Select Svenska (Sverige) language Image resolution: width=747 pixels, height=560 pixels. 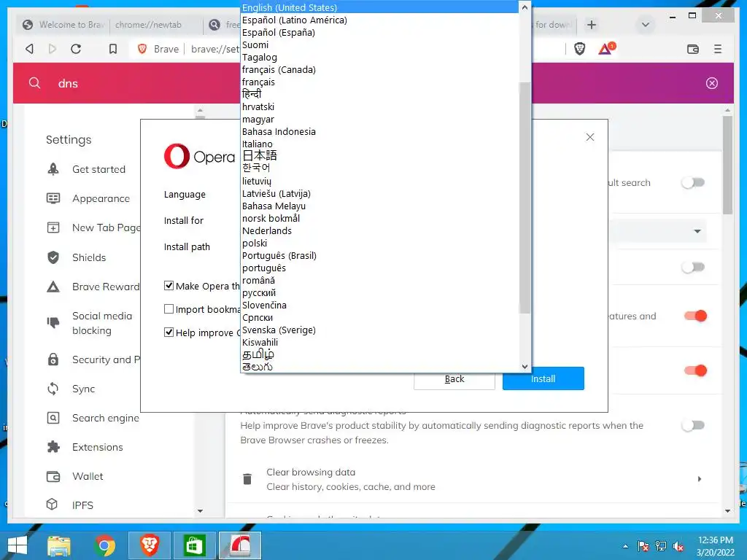tap(379, 330)
